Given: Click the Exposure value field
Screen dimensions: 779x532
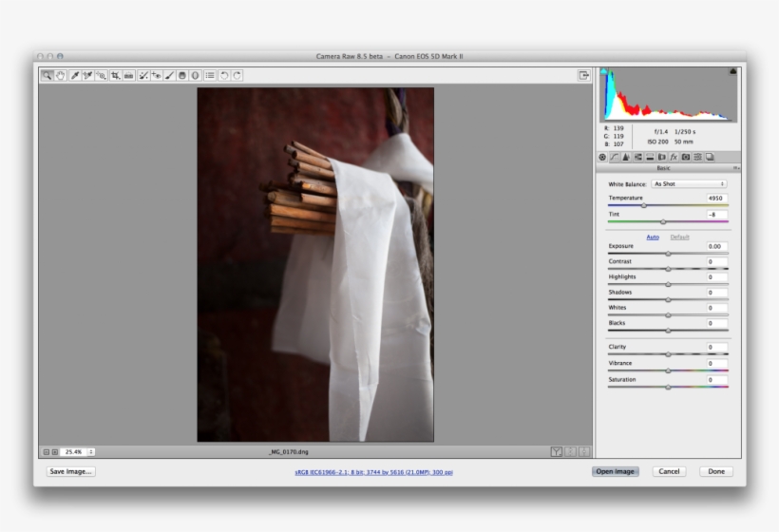Looking at the screenshot, I should [x=716, y=246].
